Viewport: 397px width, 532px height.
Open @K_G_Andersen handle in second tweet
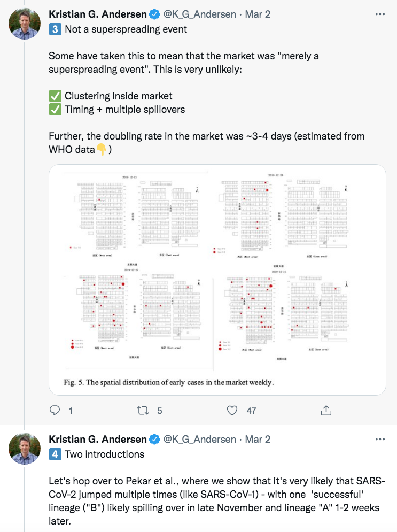point(200,440)
